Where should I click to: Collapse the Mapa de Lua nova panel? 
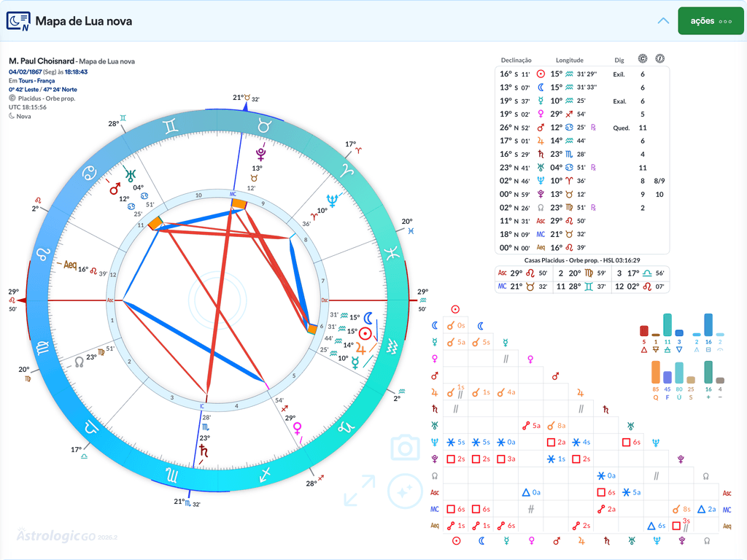[663, 21]
